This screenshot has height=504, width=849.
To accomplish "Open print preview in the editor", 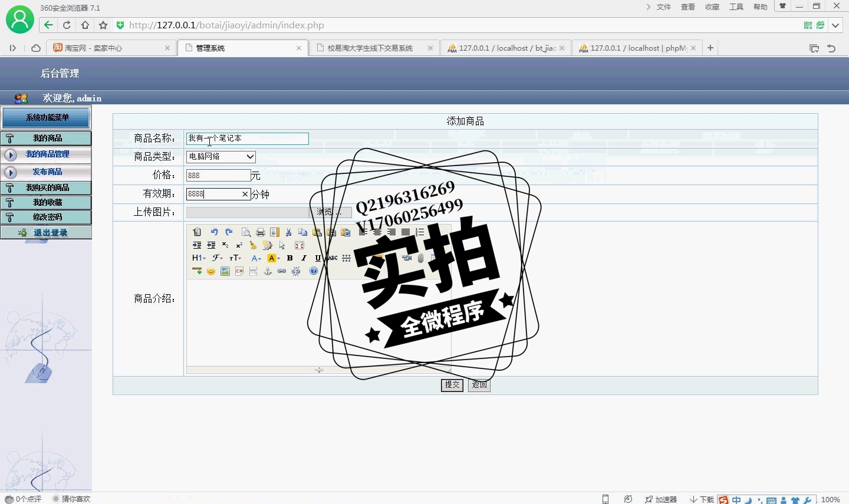I will click(246, 232).
